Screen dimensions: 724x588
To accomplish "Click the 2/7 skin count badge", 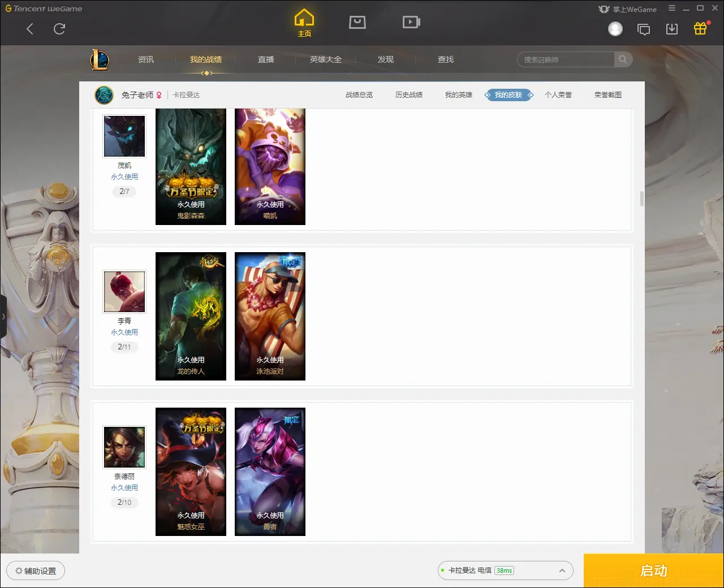I will click(x=124, y=192).
